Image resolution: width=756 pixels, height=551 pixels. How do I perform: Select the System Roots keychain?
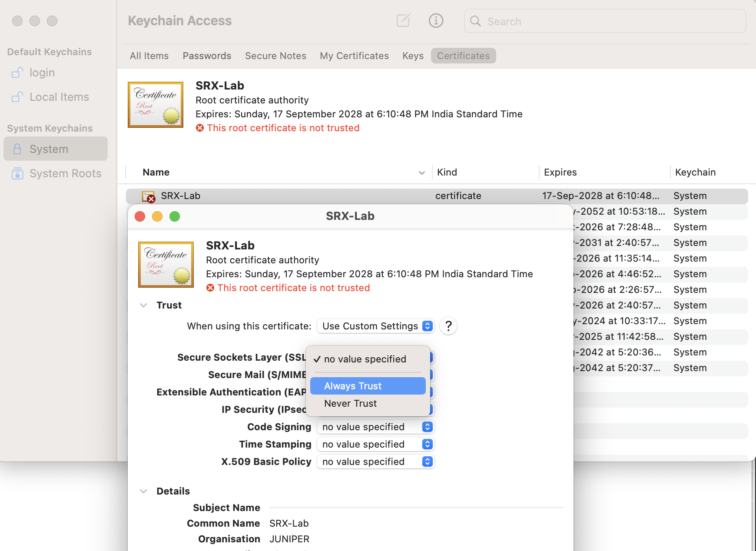(x=65, y=173)
